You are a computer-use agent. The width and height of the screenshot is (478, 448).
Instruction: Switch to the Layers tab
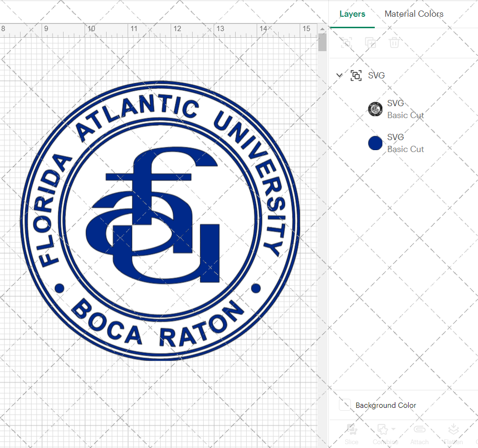point(352,14)
